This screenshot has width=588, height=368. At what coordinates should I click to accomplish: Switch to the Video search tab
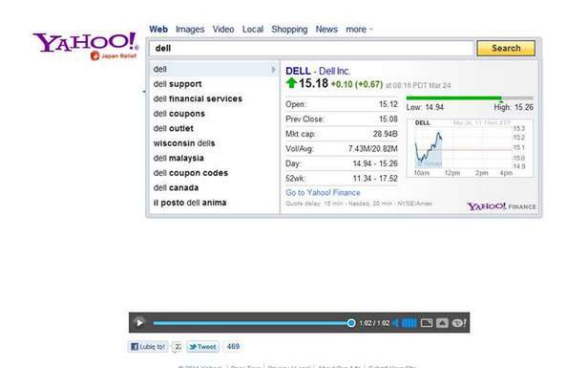click(x=223, y=30)
